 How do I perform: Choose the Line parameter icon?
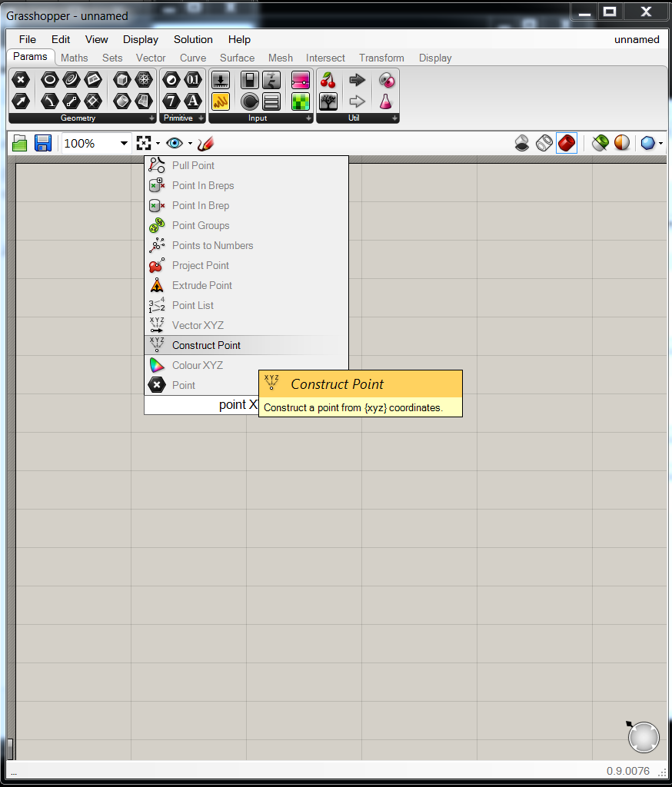[72, 101]
